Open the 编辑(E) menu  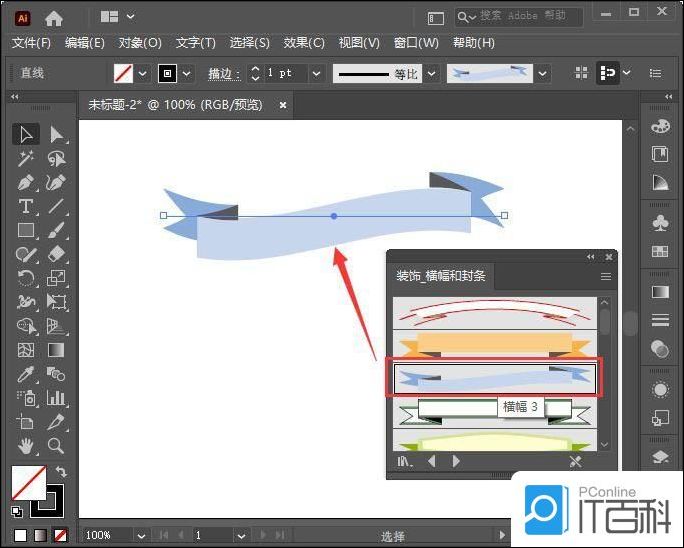[x=85, y=43]
